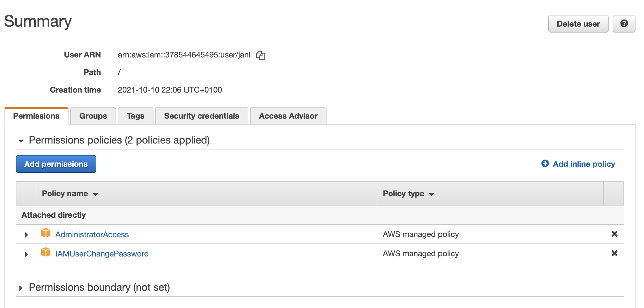The height and width of the screenshot is (308, 644).
Task: Click the Add permissions button
Action: click(56, 164)
